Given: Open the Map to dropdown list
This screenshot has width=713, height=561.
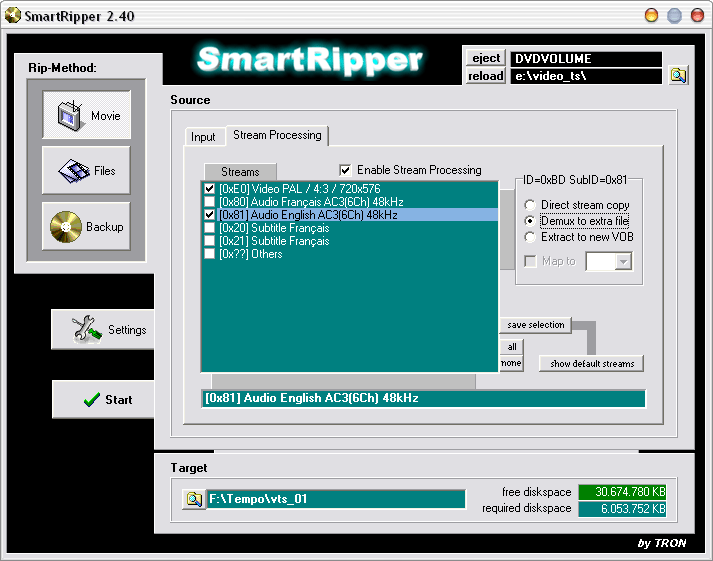Looking at the screenshot, I should click(x=623, y=262).
